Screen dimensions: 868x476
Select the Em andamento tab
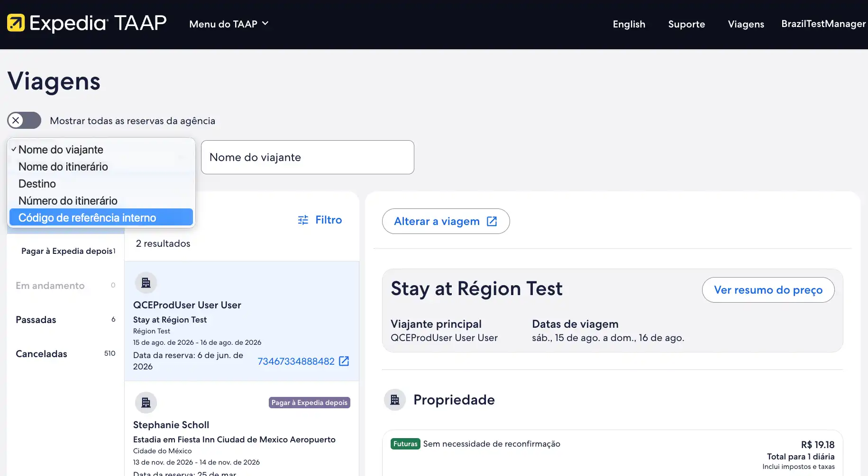(66, 286)
